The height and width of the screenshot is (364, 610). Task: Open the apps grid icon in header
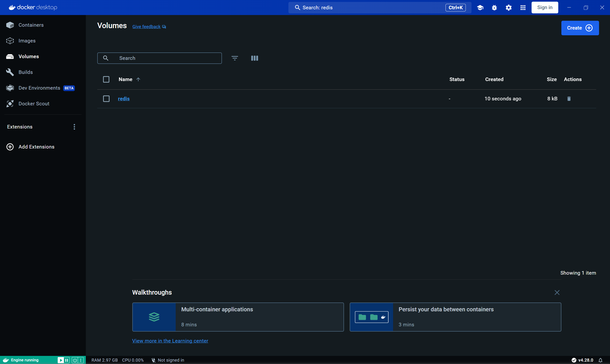pyautogui.click(x=523, y=8)
